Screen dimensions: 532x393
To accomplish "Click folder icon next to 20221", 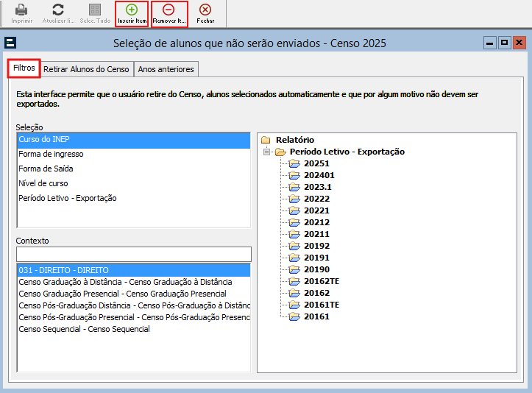I will [x=294, y=210].
